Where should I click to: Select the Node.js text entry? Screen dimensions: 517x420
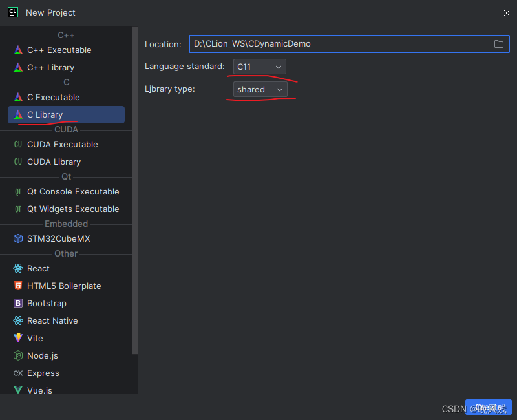click(x=43, y=356)
